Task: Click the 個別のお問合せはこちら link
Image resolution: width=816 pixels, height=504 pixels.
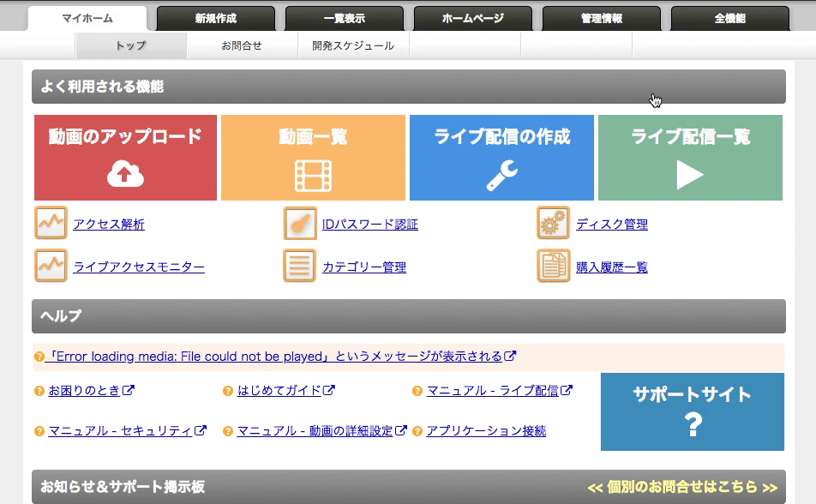Action: (x=682, y=487)
